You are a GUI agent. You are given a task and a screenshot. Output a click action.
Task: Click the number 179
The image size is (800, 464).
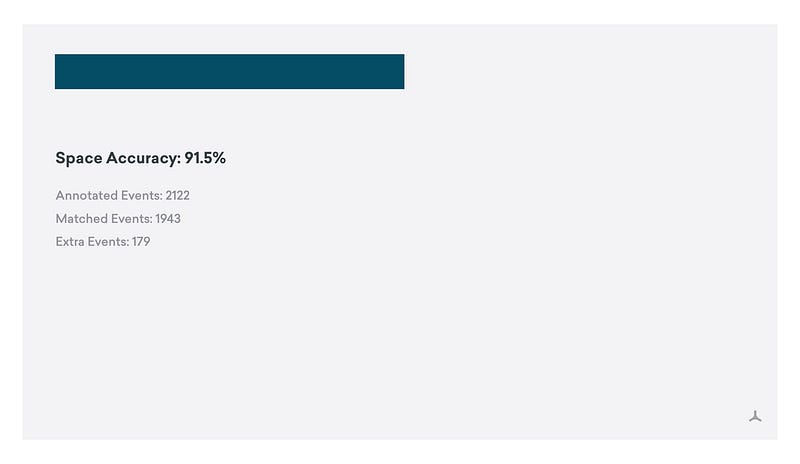pos(141,241)
